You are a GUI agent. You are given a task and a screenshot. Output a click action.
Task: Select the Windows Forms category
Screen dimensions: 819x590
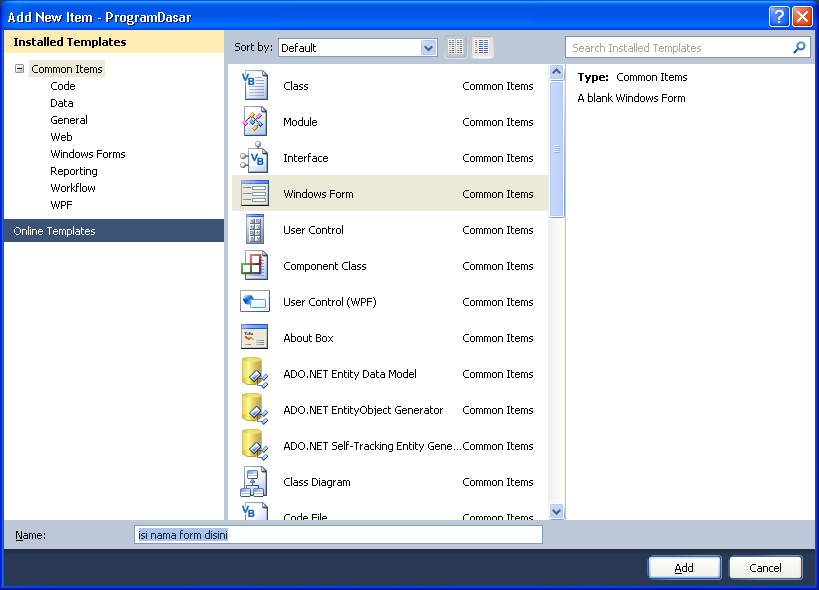[x=88, y=154]
